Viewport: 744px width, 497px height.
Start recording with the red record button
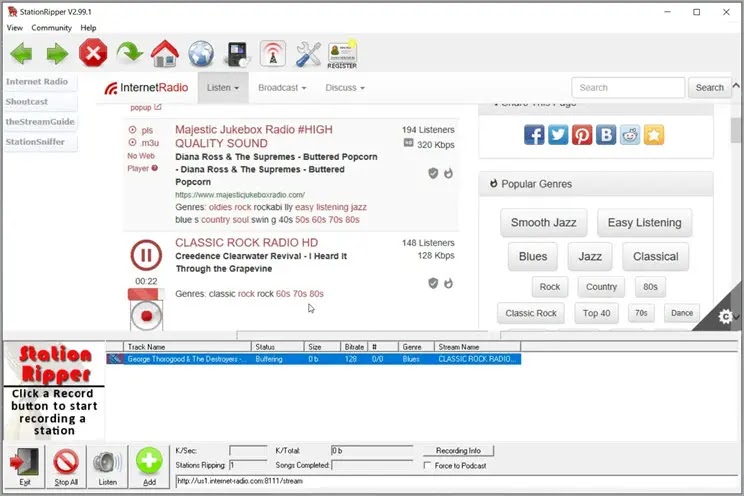point(146,315)
